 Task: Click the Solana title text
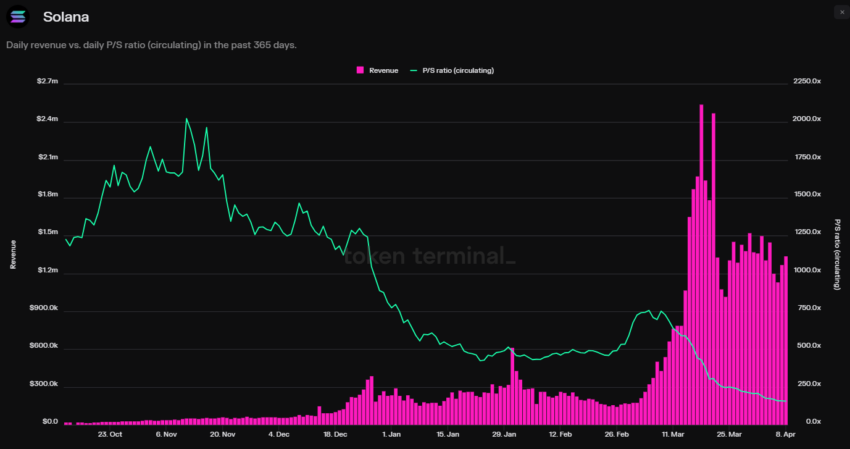tap(66, 17)
